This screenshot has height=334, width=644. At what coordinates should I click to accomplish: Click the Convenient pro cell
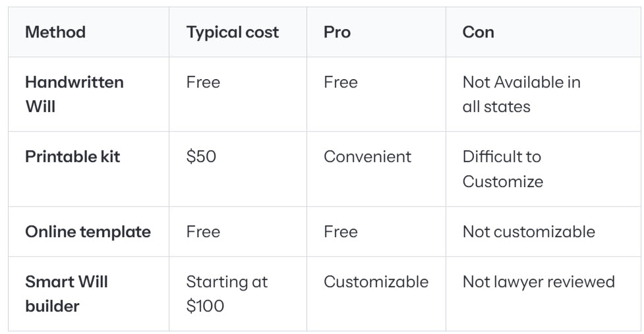coord(367,156)
